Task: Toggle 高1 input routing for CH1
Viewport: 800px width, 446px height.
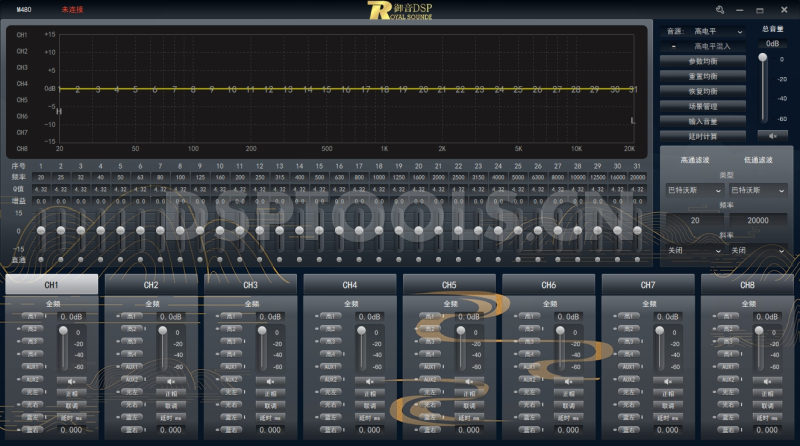Action: [32, 316]
